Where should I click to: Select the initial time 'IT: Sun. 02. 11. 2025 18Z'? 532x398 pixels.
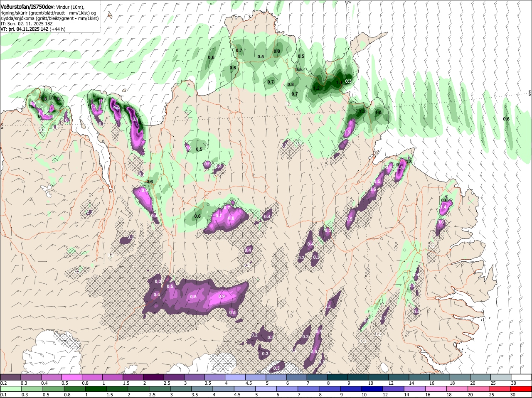point(26,24)
